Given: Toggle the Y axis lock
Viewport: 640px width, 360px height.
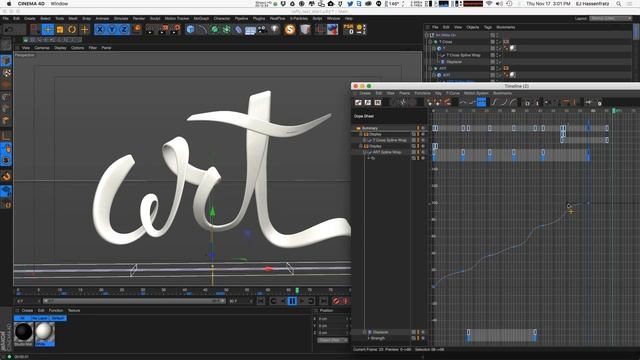Looking at the screenshot, I should tap(112, 29).
